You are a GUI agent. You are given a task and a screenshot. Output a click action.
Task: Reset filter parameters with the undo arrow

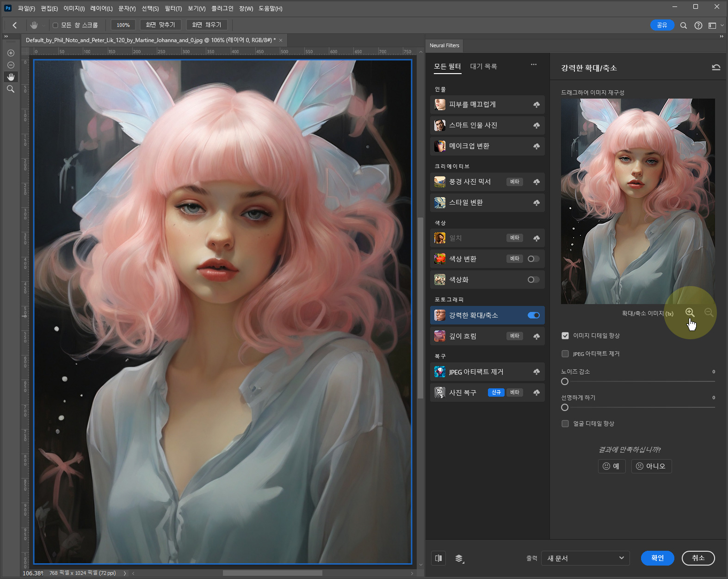[716, 68]
